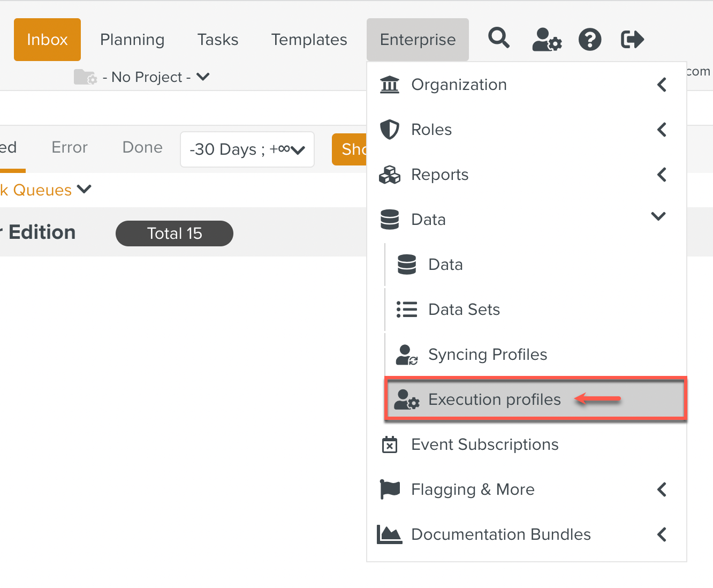Click the orange Inbox button

coord(47,39)
